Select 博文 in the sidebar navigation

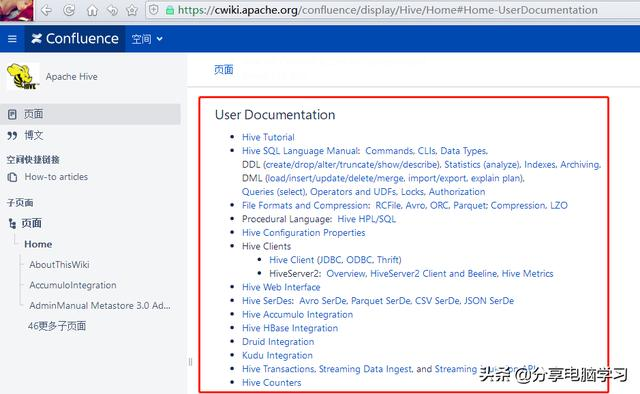[33, 135]
